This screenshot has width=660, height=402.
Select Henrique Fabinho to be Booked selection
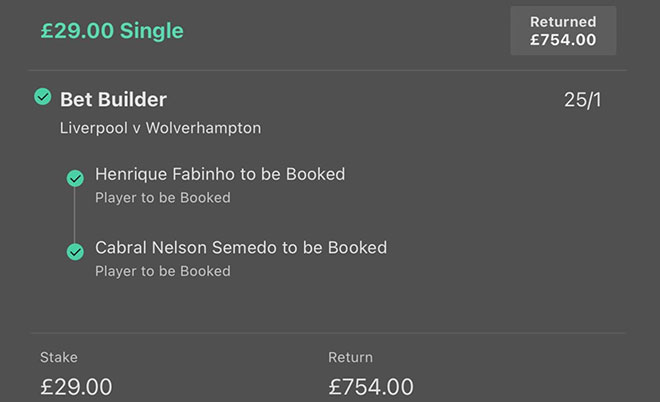click(x=220, y=174)
